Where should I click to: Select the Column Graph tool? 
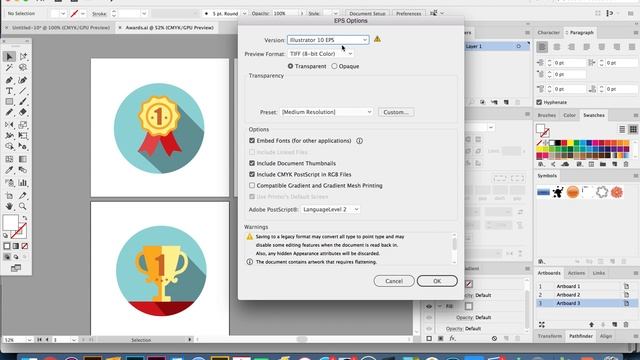point(23,183)
